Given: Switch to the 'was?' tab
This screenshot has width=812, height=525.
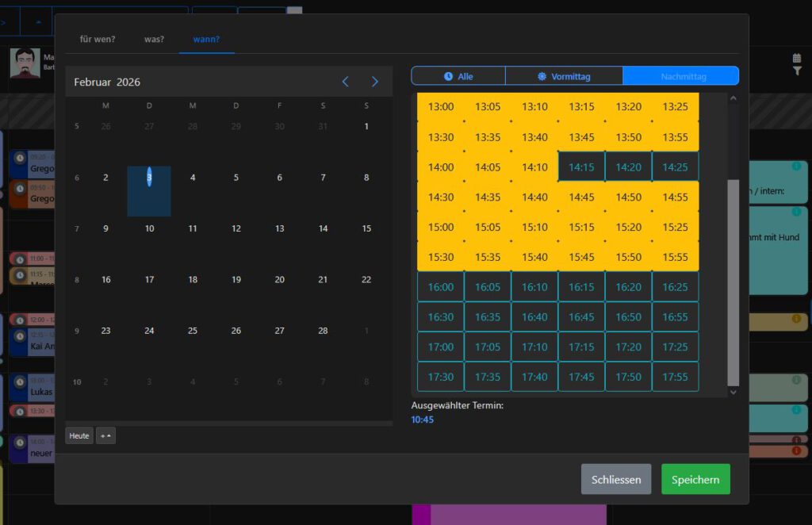Looking at the screenshot, I should (154, 39).
